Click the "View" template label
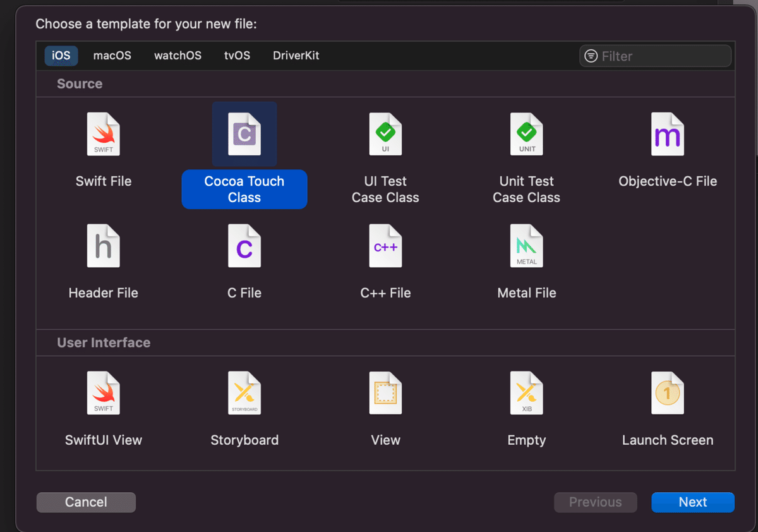This screenshot has height=532, width=758. click(x=385, y=440)
